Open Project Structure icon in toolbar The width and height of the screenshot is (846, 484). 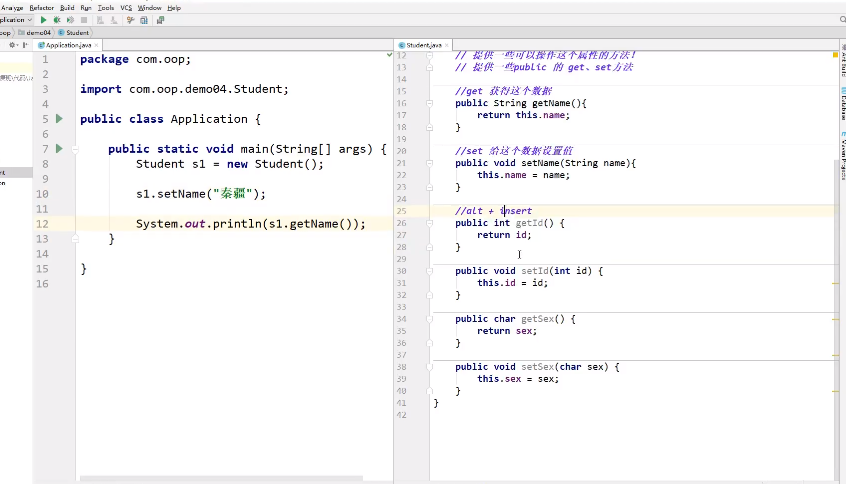coord(144,20)
